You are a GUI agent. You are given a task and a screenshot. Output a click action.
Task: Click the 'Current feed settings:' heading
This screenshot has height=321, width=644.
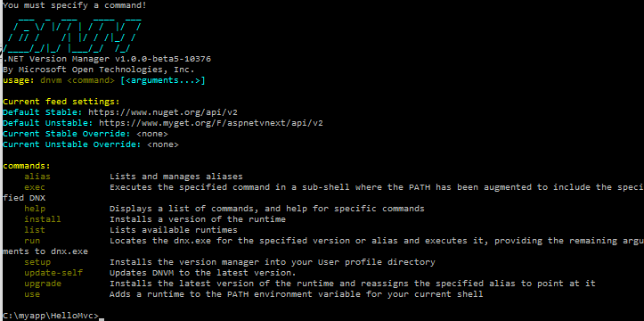[x=61, y=102]
